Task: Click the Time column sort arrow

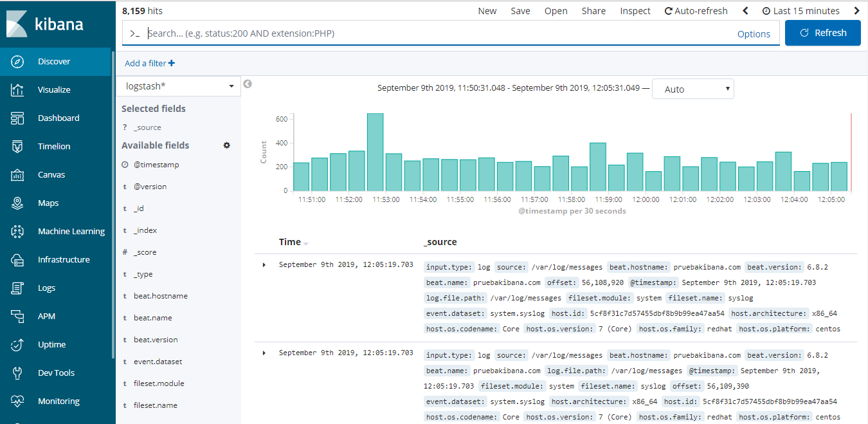Action: tap(305, 243)
